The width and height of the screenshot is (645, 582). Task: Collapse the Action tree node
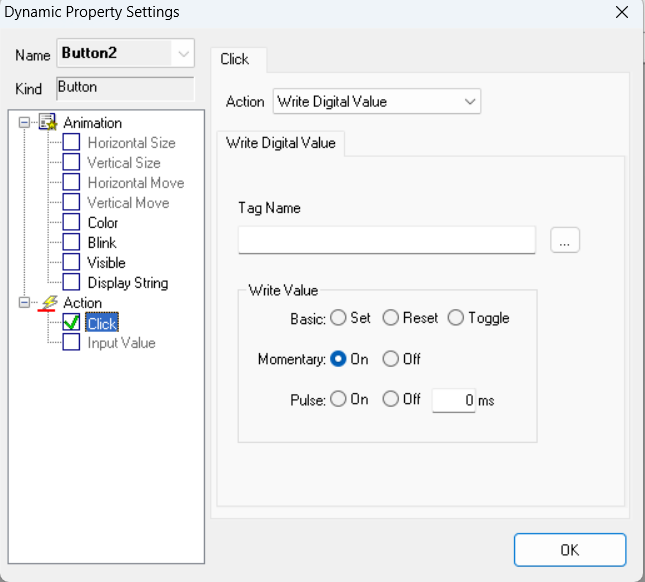click(26, 303)
